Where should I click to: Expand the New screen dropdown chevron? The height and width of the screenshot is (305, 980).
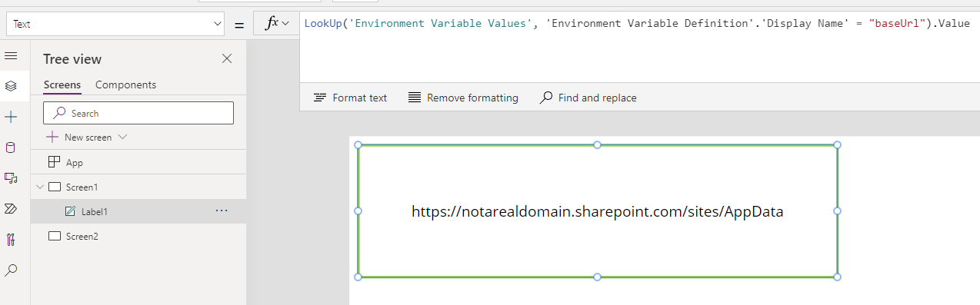point(122,137)
